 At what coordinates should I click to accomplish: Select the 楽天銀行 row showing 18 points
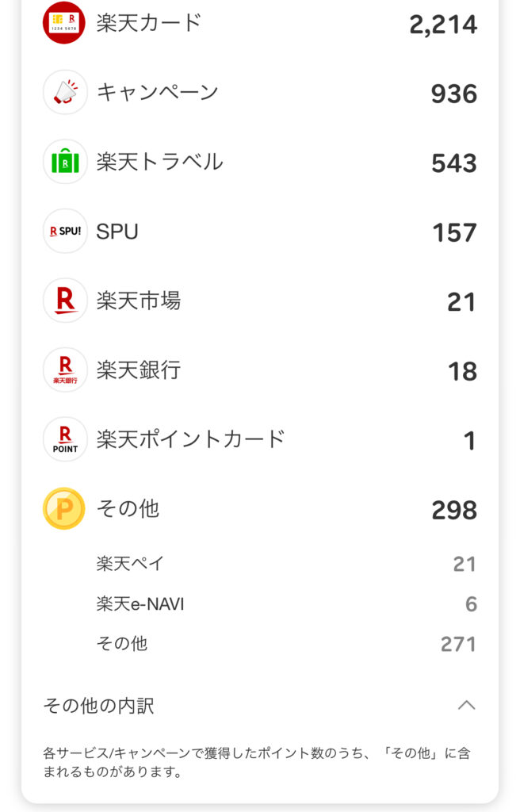coord(260,370)
